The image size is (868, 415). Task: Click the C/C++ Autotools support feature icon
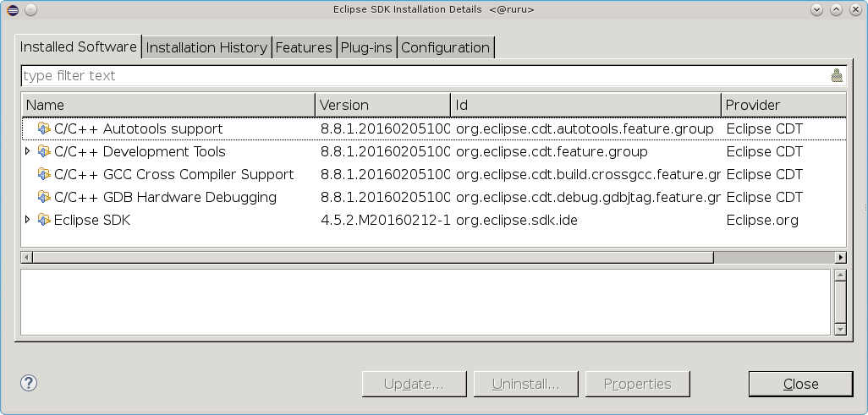pos(44,128)
